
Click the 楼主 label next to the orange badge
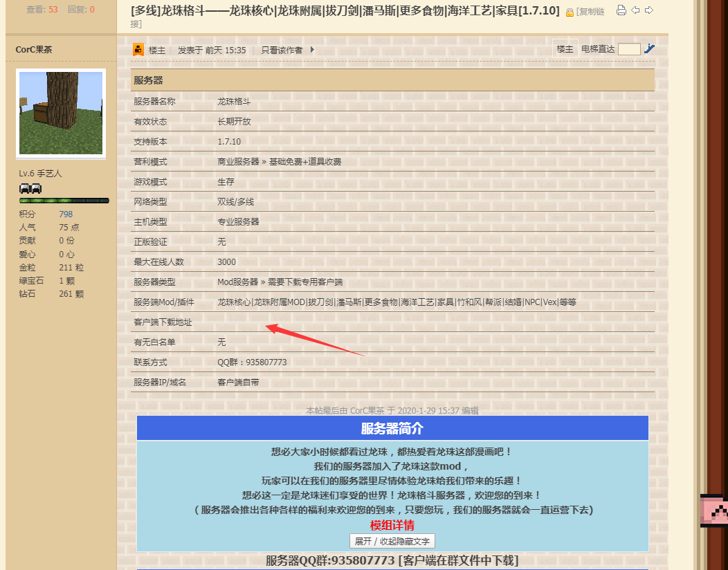[x=157, y=50]
